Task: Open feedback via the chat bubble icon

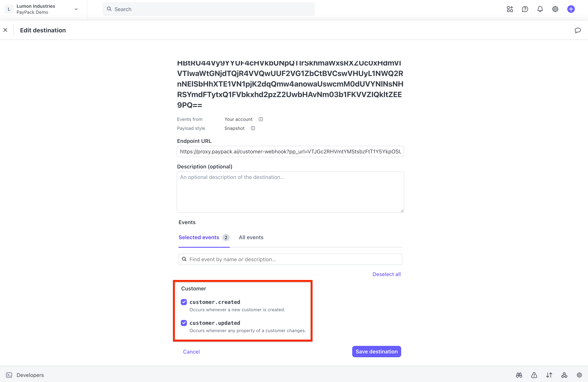Action: (577, 30)
